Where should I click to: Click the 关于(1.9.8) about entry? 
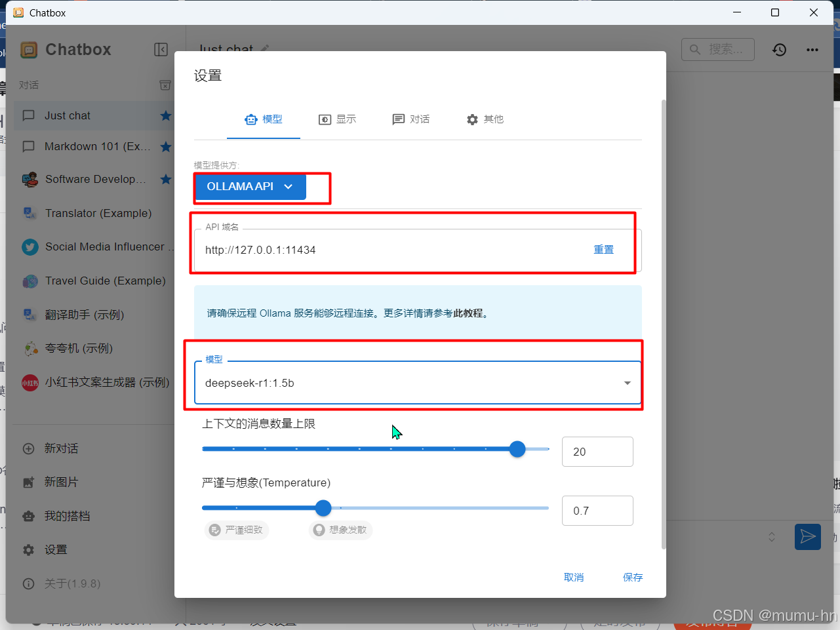point(93,583)
